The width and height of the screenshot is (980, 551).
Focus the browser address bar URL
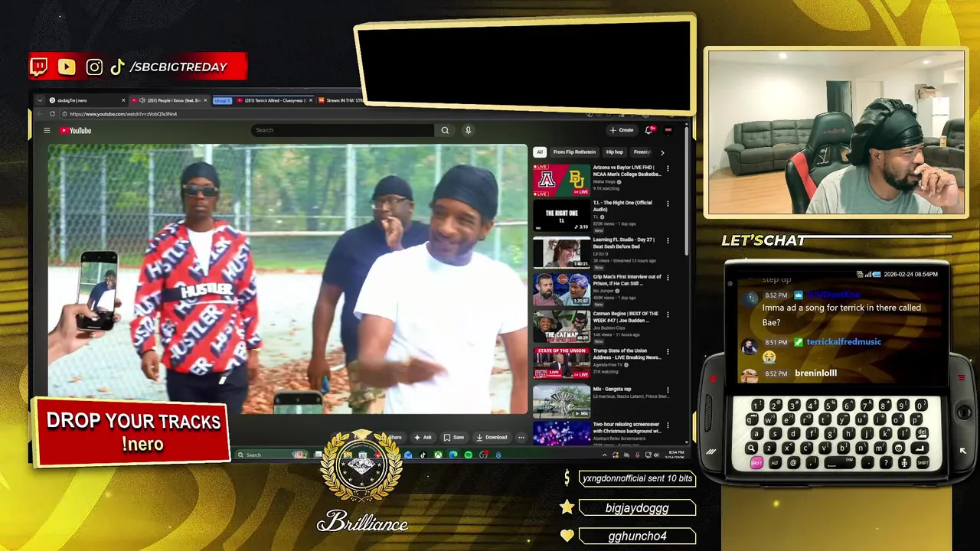click(x=122, y=114)
